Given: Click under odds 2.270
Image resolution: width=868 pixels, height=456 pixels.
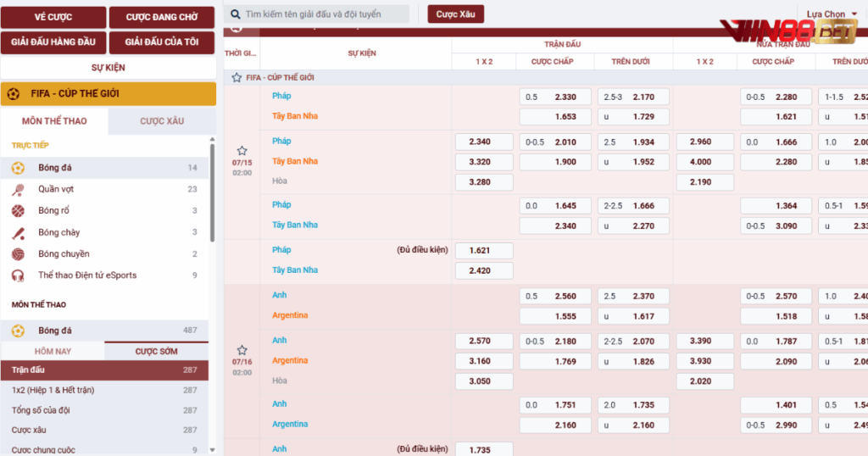Looking at the screenshot, I should coord(633,225).
